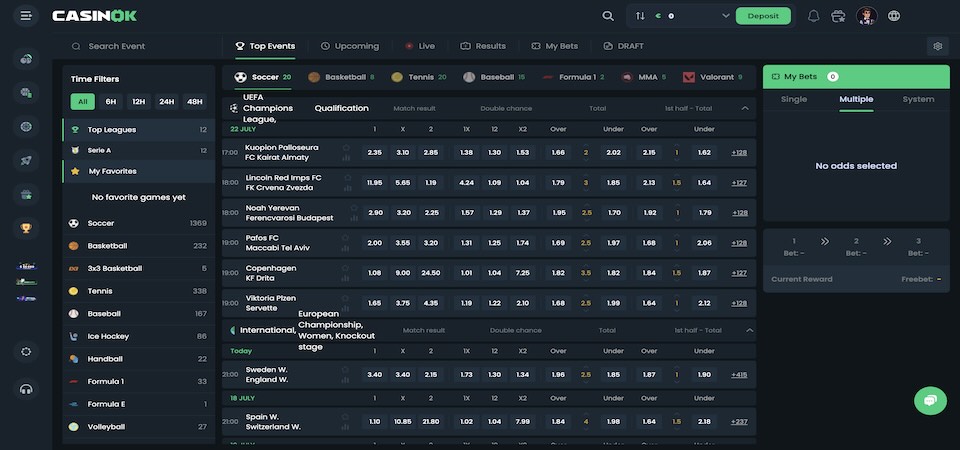Viewport: 960px width, 450px height.
Task: Star the Lincoln Red Imps FC match
Action: (348, 178)
